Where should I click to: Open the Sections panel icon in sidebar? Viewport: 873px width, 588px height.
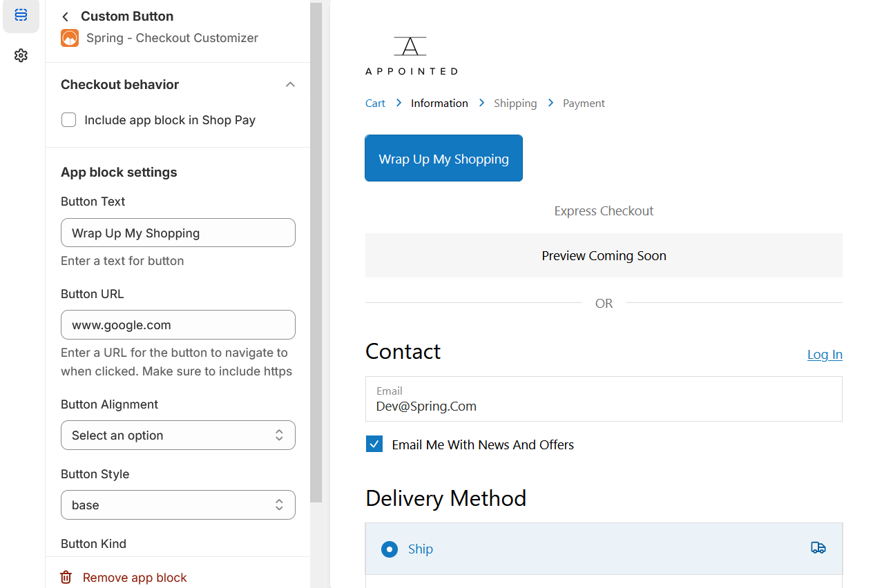coord(21,14)
